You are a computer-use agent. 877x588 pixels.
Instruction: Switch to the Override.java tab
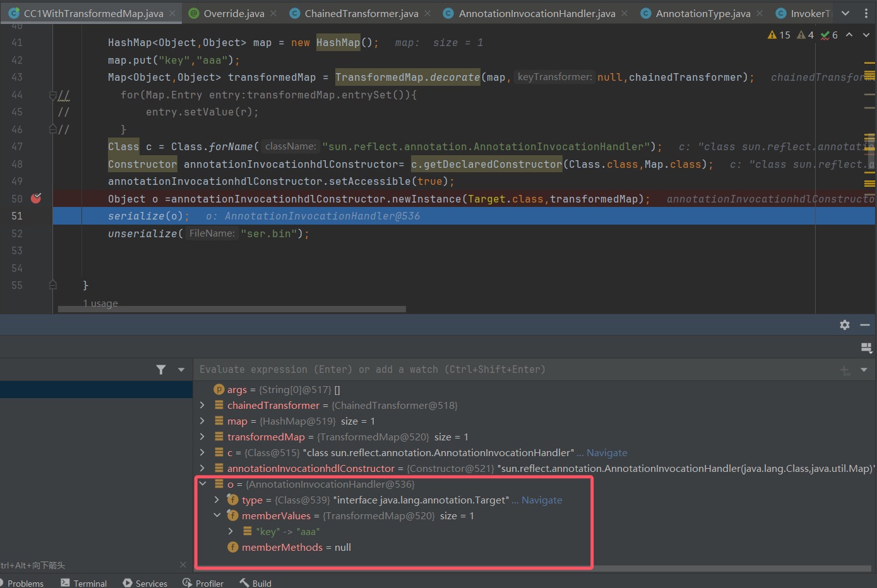coord(234,13)
